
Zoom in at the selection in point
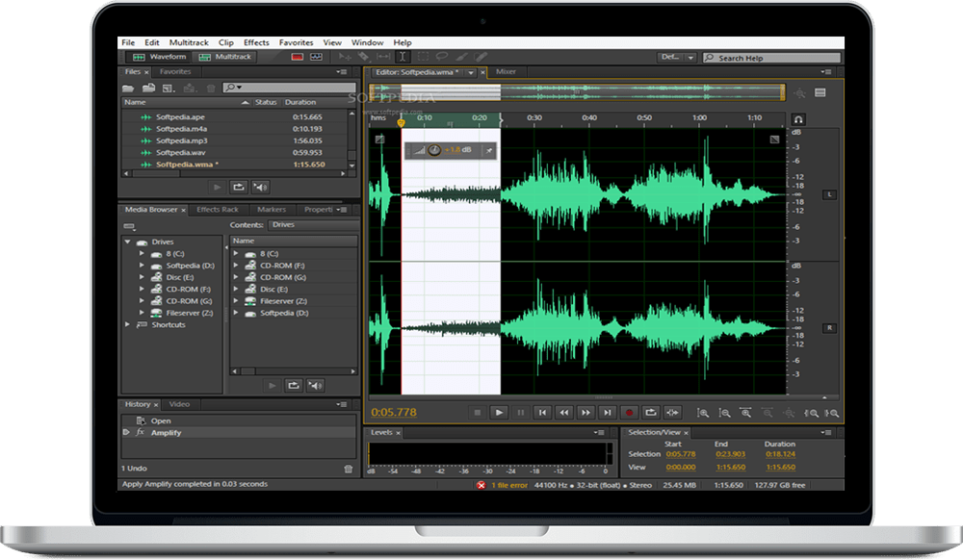[811, 413]
